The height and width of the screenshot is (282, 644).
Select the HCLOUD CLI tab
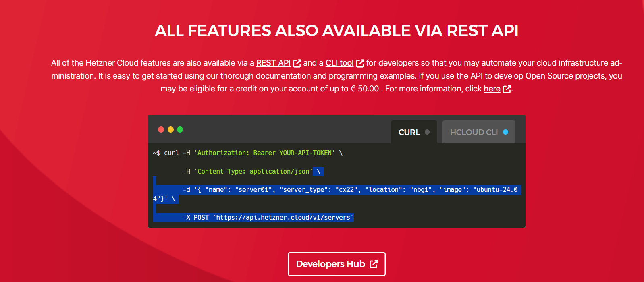479,132
